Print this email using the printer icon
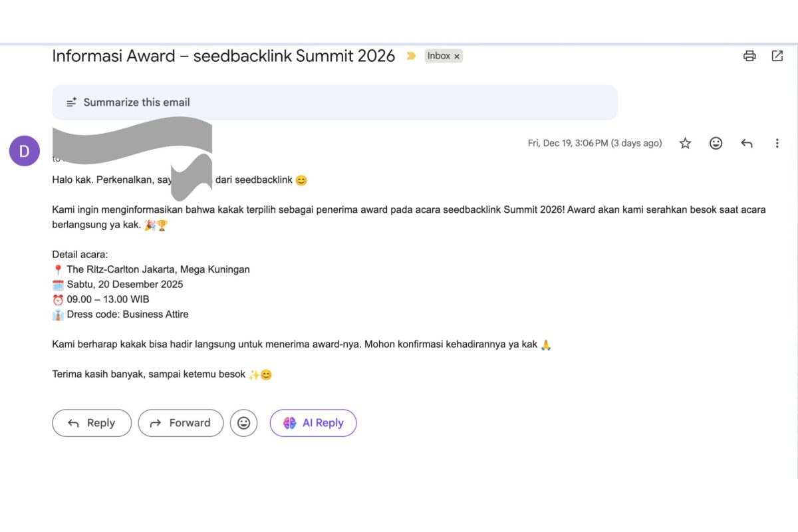 749,56
